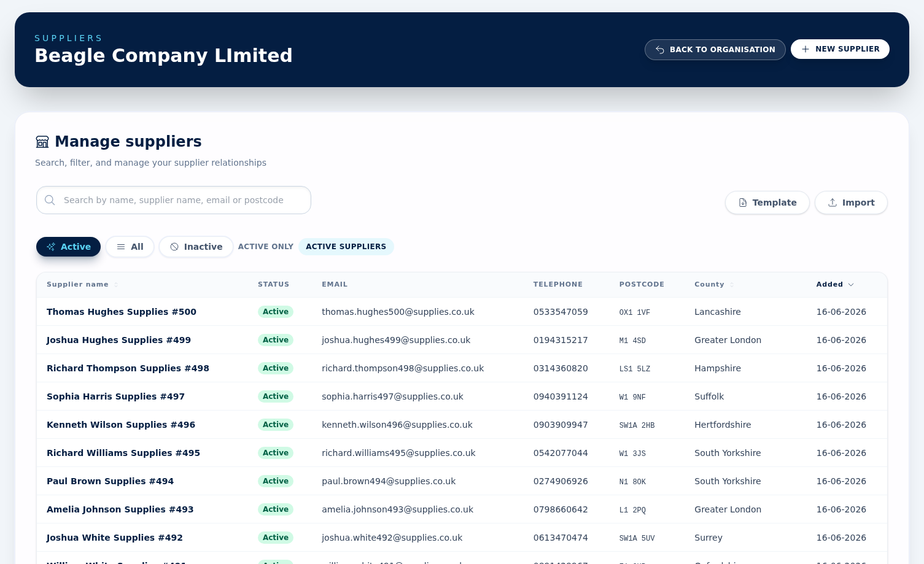The image size is (924, 564).
Task: Click the list lines icon on All filter
Action: pyautogui.click(x=121, y=247)
